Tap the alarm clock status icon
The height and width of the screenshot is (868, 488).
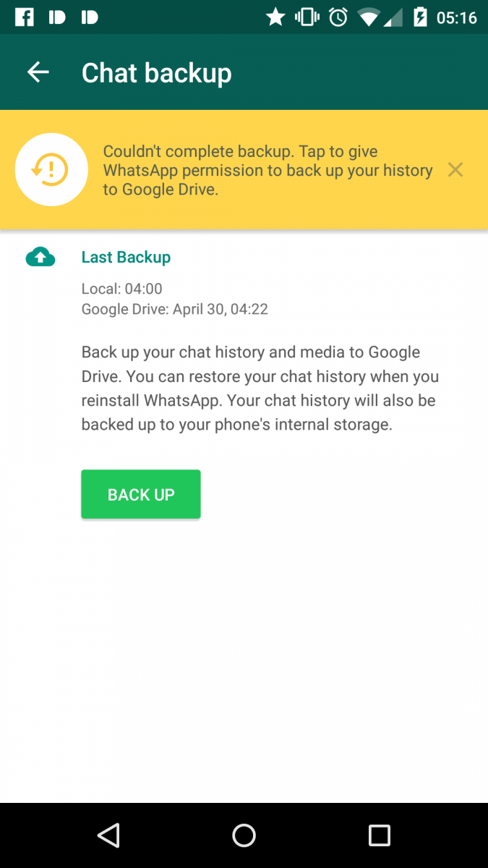338,17
